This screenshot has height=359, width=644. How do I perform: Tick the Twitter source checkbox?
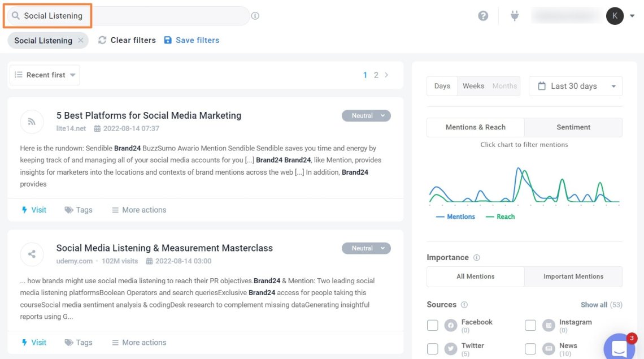pos(433,349)
